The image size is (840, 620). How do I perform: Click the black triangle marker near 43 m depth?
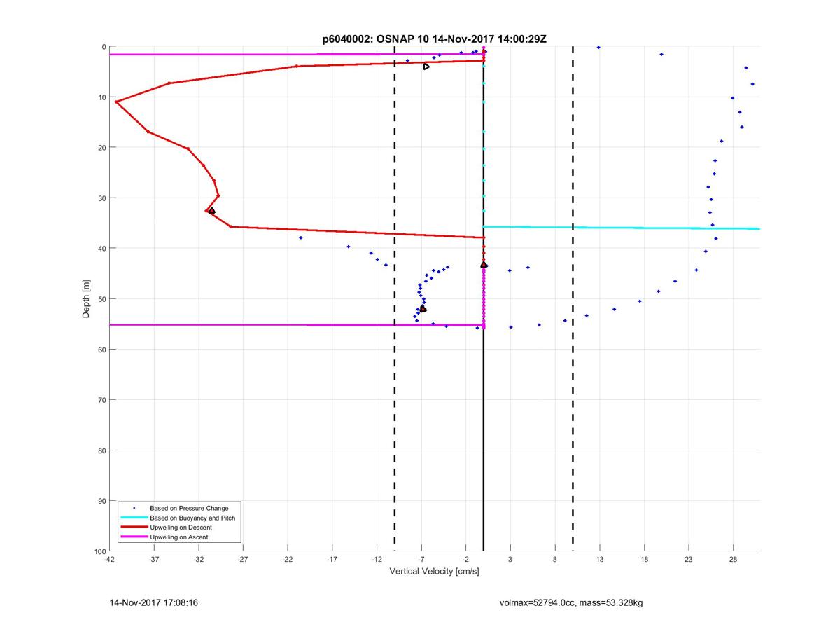tap(484, 265)
